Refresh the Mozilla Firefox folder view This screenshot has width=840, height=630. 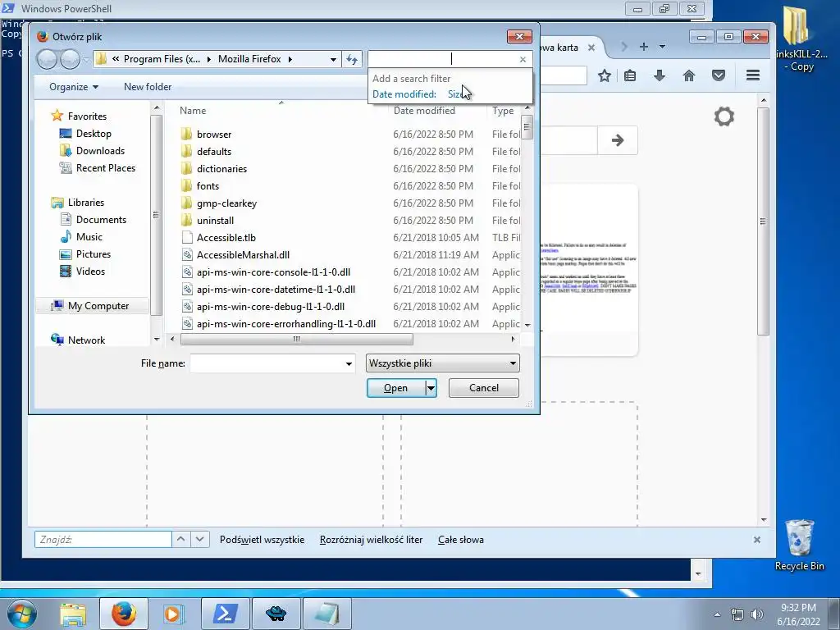[x=351, y=59]
